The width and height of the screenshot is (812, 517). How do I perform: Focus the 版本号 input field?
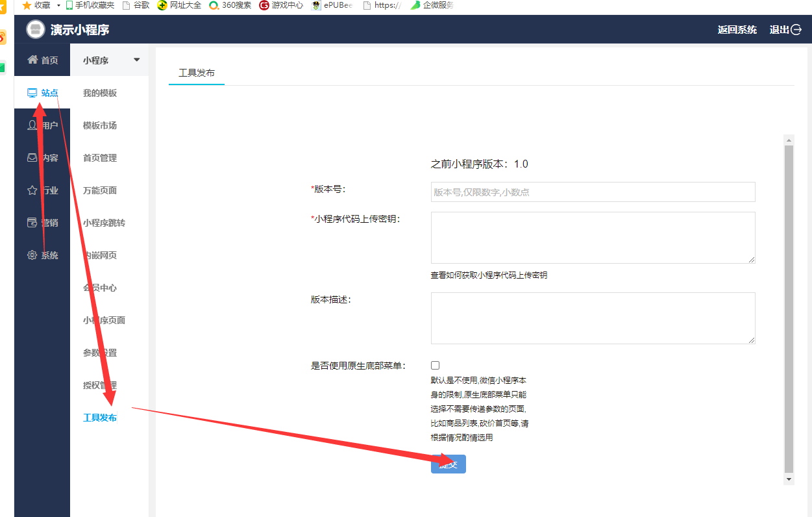pos(593,192)
